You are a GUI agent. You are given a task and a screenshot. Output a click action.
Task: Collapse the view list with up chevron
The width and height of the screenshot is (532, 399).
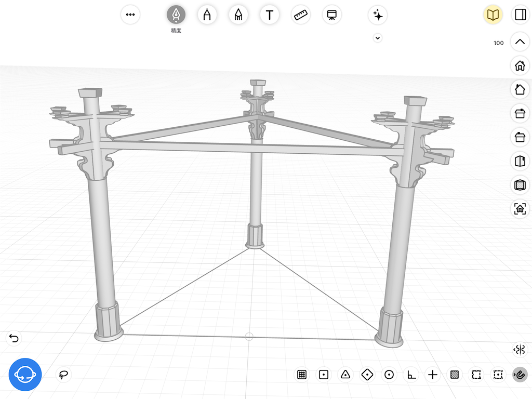(520, 42)
